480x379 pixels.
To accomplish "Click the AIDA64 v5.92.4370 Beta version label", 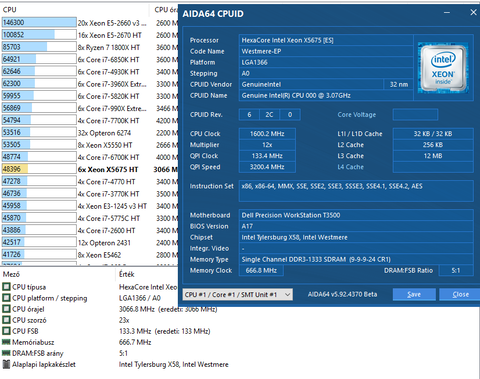I will (342, 294).
